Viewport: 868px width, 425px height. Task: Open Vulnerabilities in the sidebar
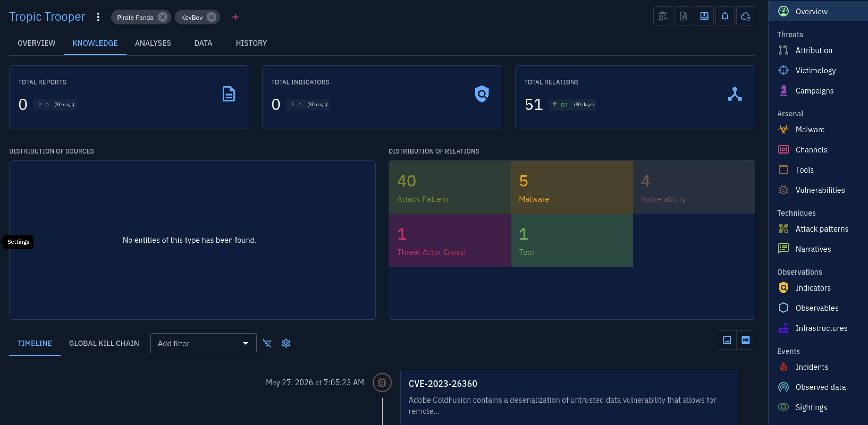(818, 190)
